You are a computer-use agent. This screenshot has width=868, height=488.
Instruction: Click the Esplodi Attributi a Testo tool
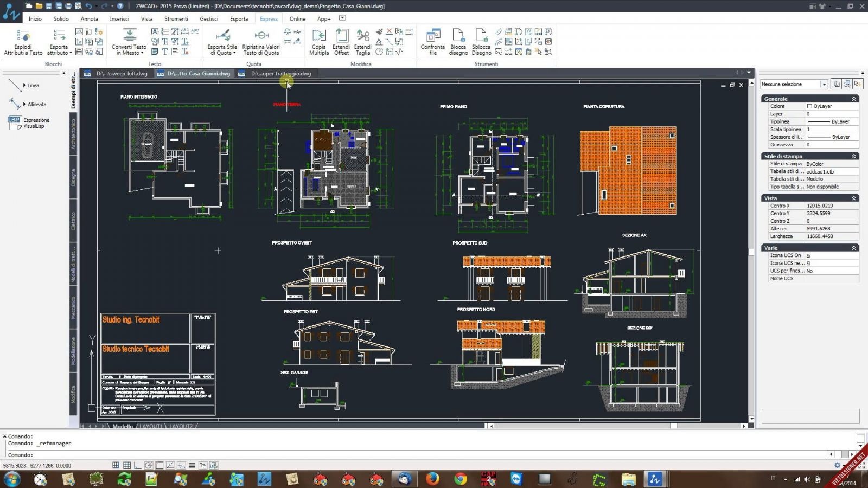[23, 42]
